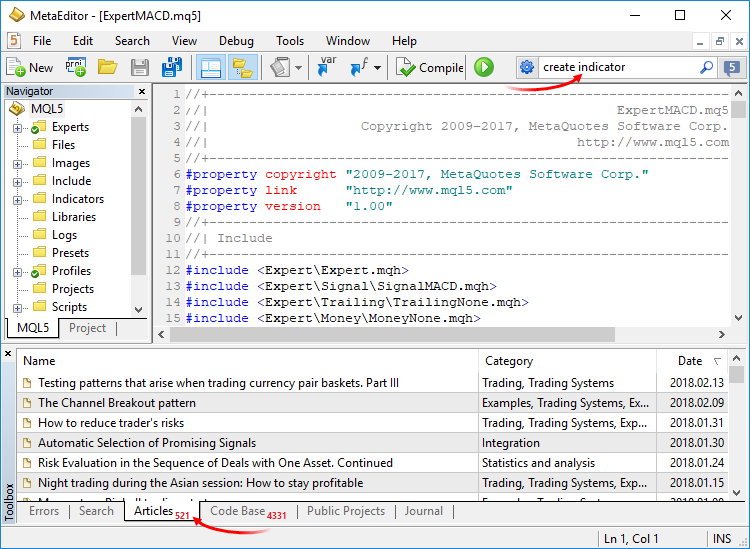750x549 pixels.
Task: Select the Presets folder
Action: click(70, 253)
